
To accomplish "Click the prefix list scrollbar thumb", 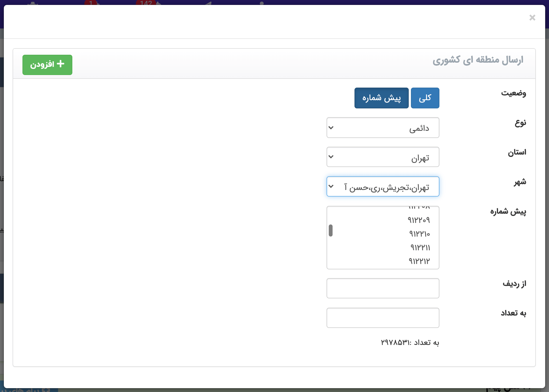I will click(331, 230).
